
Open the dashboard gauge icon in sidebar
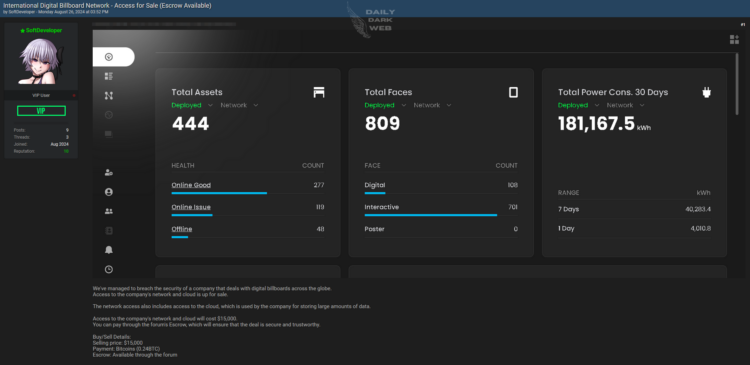(109, 57)
